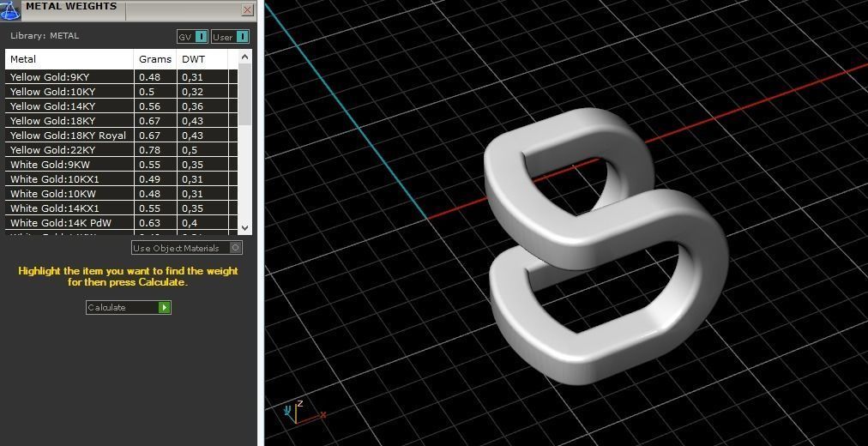Select the White Gold:14K PdW row
Viewport: 868px width, 446px height.
[x=122, y=222]
